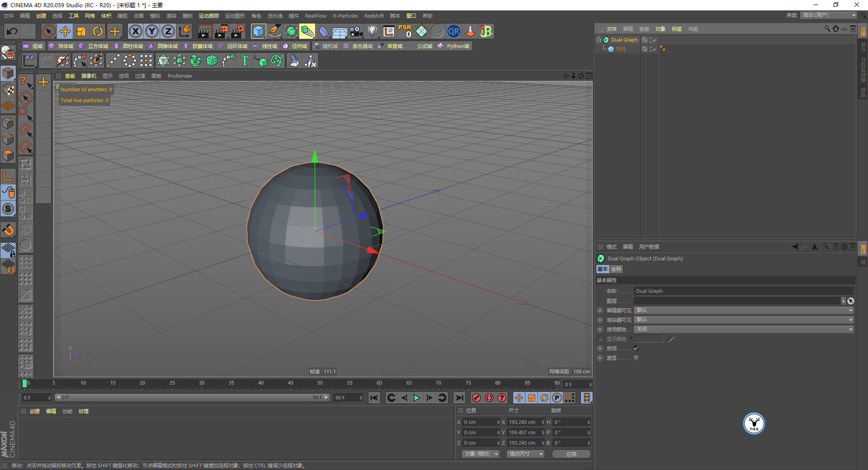
Task: Activate the Rotate tool in top toolbar
Action: [x=98, y=31]
